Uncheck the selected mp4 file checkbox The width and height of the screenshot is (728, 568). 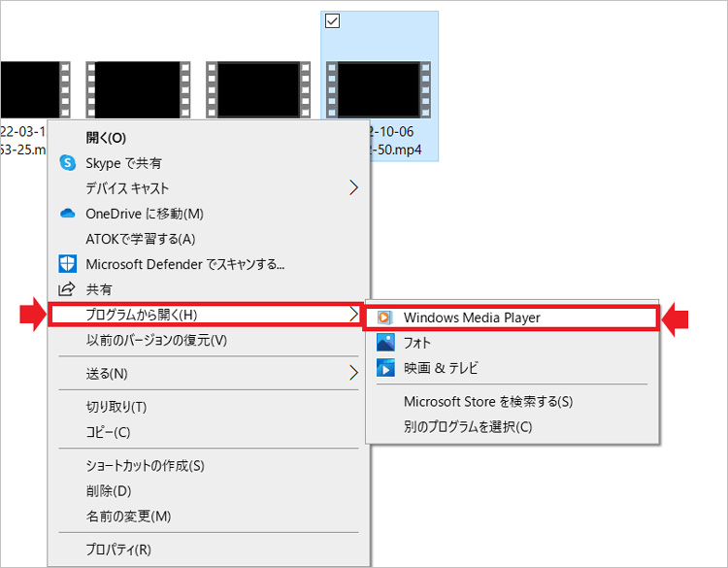click(332, 21)
